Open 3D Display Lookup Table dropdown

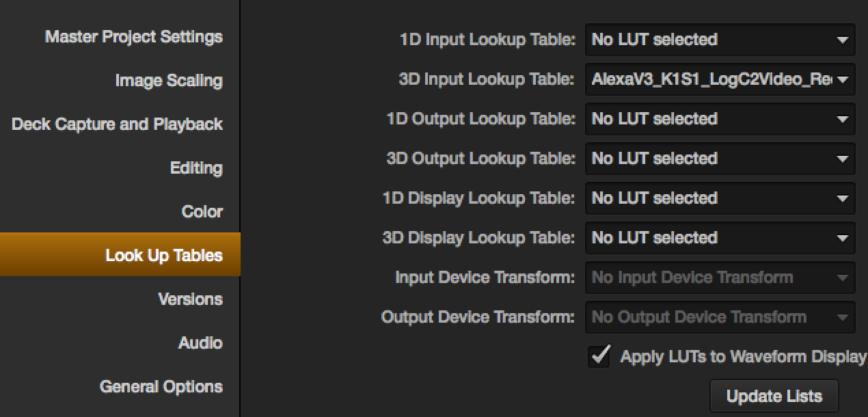(x=720, y=238)
